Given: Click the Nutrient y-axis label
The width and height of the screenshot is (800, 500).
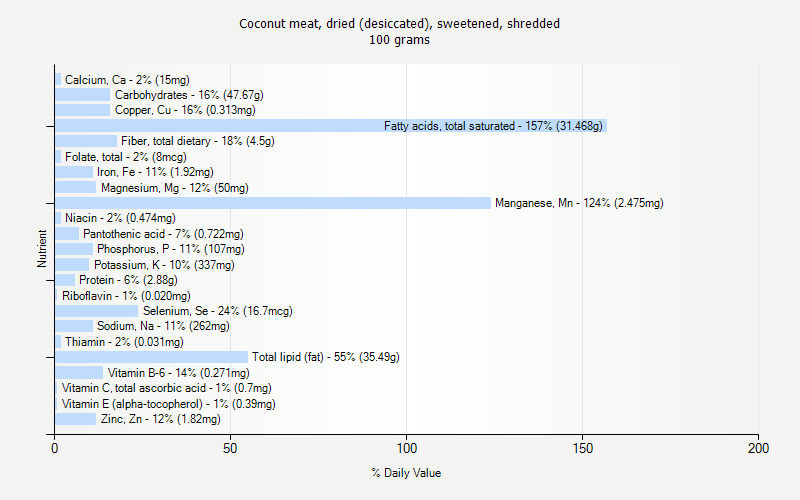Looking at the screenshot, I should [x=42, y=248].
